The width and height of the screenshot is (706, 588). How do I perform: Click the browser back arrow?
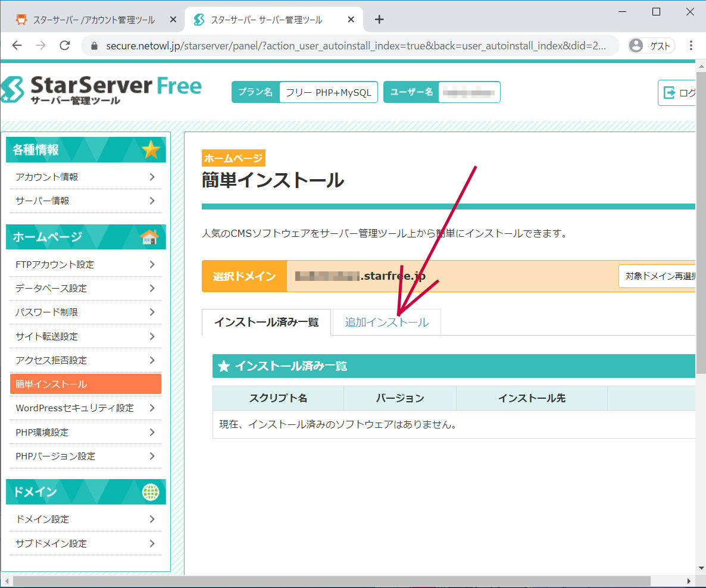click(17, 45)
